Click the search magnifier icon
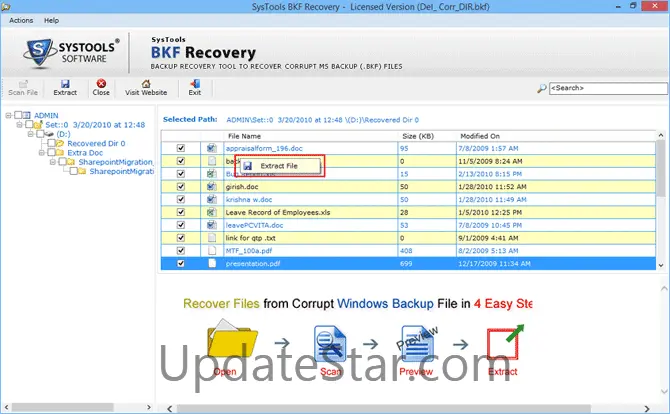Screen dimensions: 670x414 pos(541,88)
